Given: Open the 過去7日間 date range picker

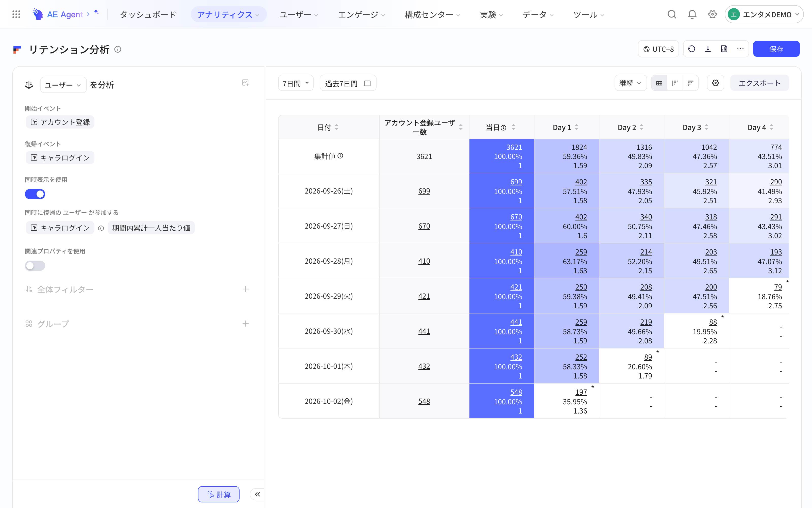Looking at the screenshot, I should click(x=348, y=83).
